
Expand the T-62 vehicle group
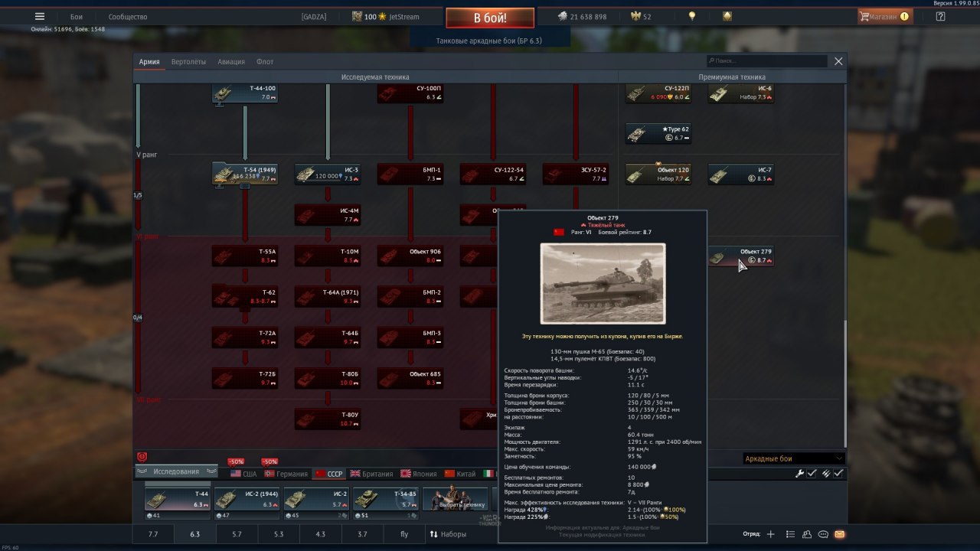(x=245, y=296)
